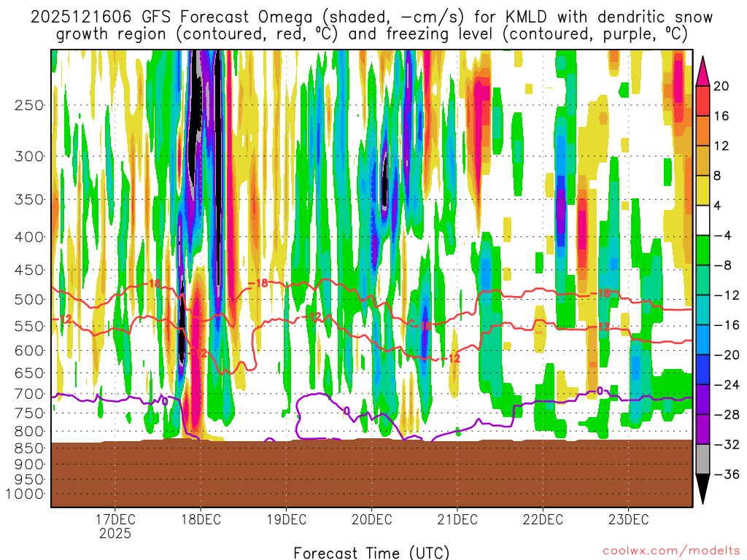Viewport: 747px width, 560px height.
Task: Click the 19DEC date label
Action: point(286,519)
